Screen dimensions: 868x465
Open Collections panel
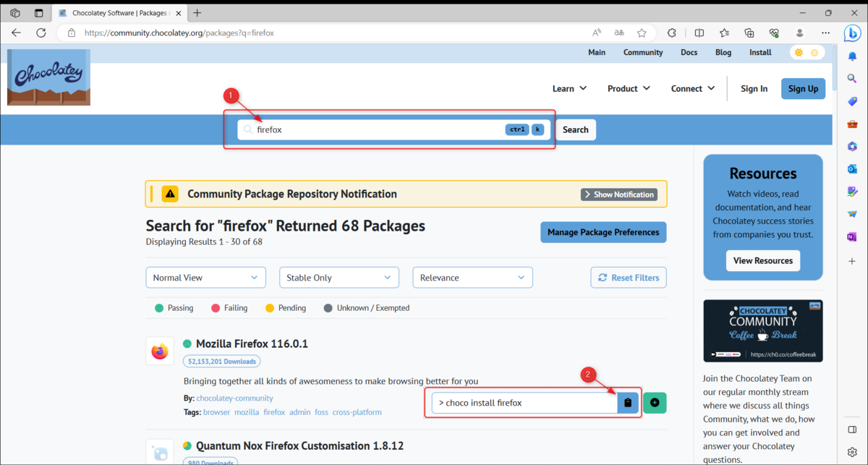pyautogui.click(x=749, y=33)
